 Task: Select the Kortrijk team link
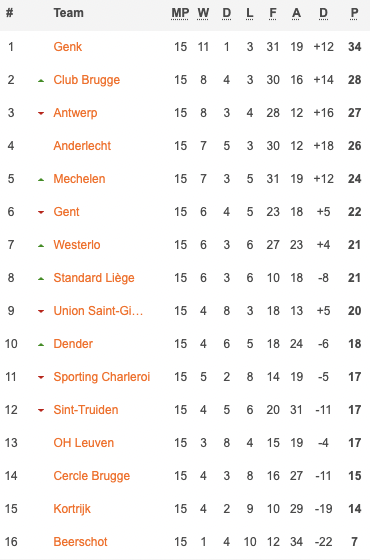pos(72,509)
